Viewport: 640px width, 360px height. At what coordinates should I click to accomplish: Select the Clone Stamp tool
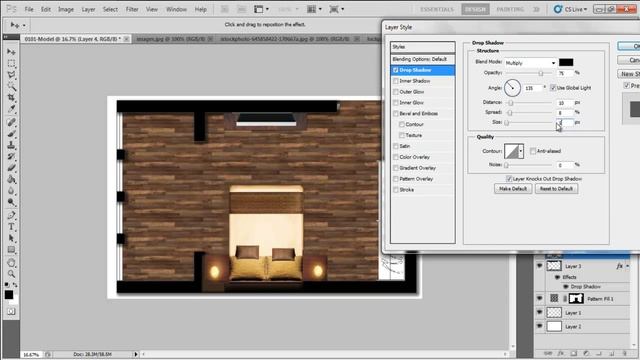pos(11,145)
